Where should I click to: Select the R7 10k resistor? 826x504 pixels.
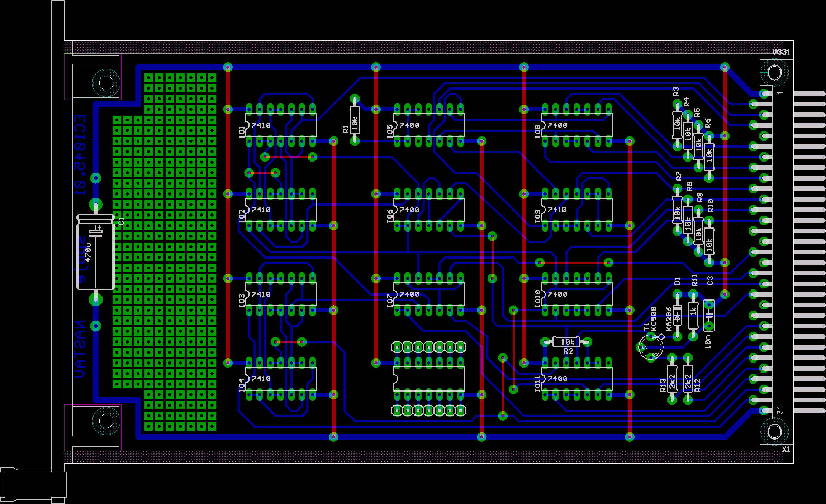677,210
